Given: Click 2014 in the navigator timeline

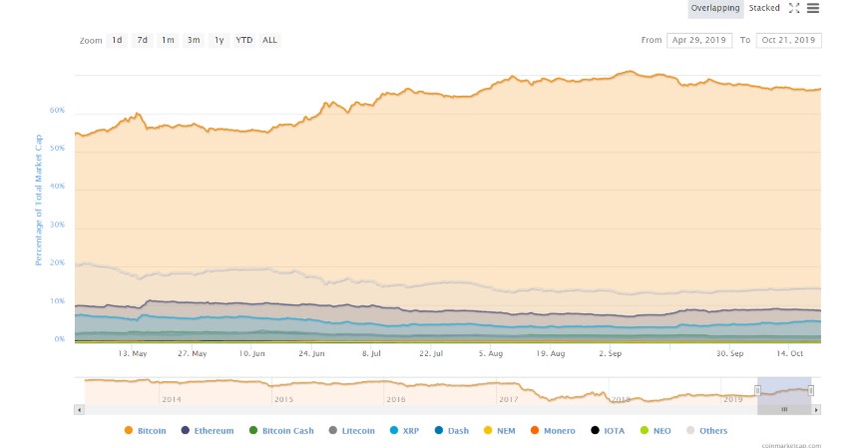Looking at the screenshot, I should coord(172,399).
